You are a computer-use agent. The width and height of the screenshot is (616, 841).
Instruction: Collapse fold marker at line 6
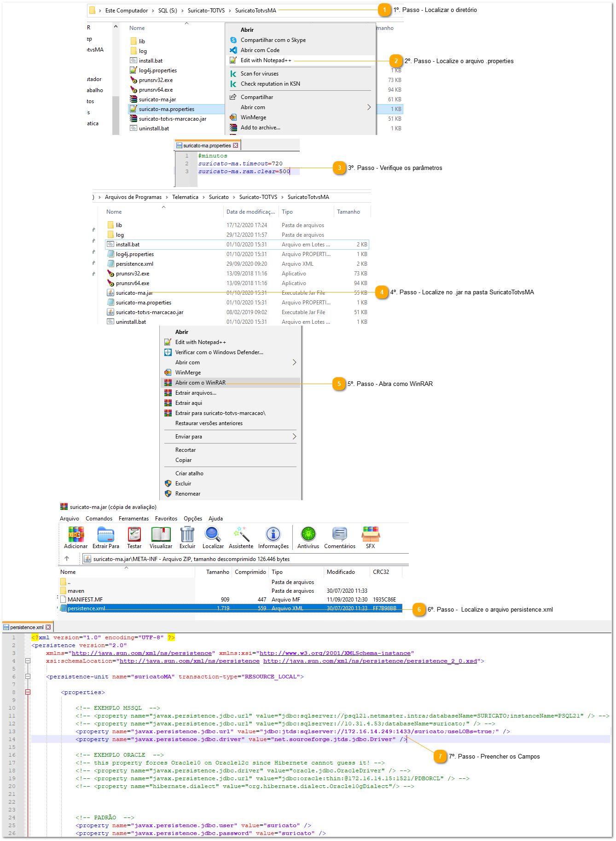(x=28, y=677)
